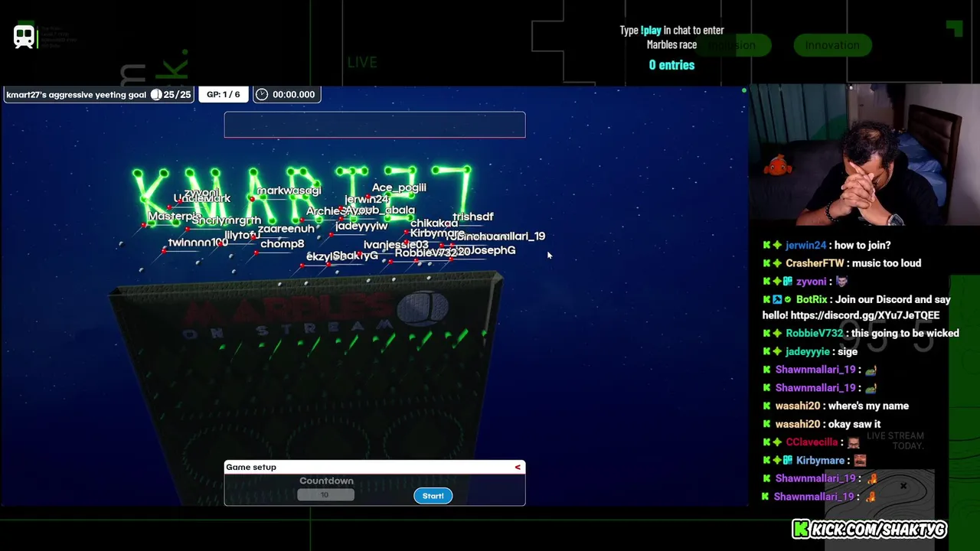Click the emote in zyvoni's chat message
This screenshot has width=980, height=551.
pos(841,282)
